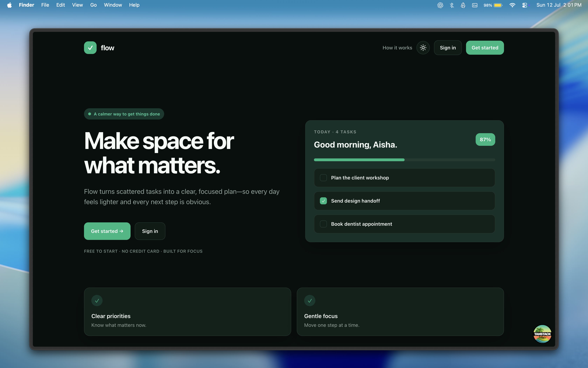Click the calmer way to get things done pill
588x368 pixels.
pos(124,114)
